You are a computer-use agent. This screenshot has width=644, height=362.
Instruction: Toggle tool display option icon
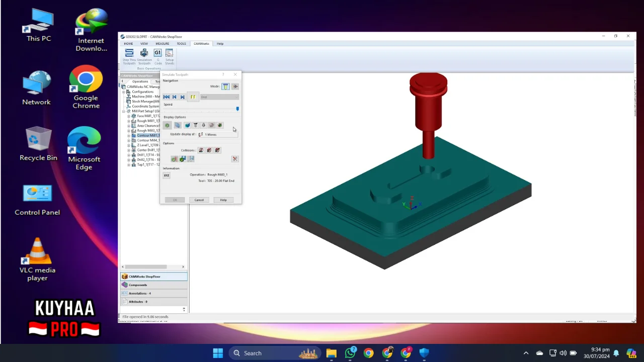pos(196,125)
